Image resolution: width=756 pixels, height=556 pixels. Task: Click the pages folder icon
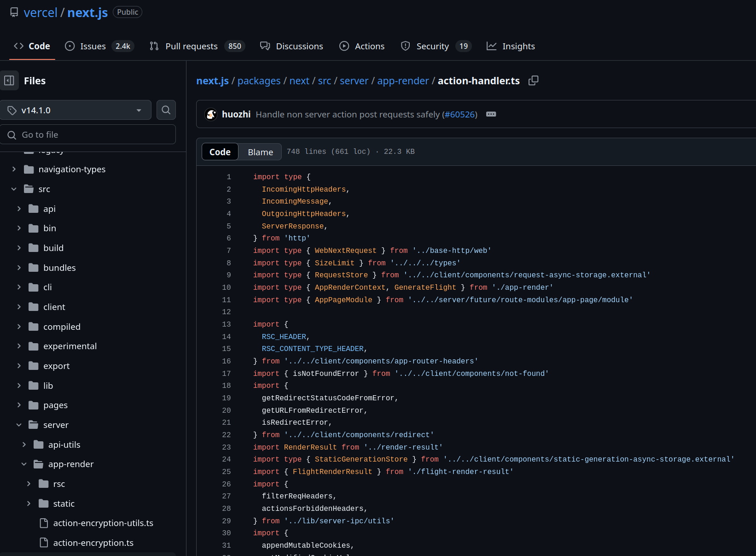(34, 405)
